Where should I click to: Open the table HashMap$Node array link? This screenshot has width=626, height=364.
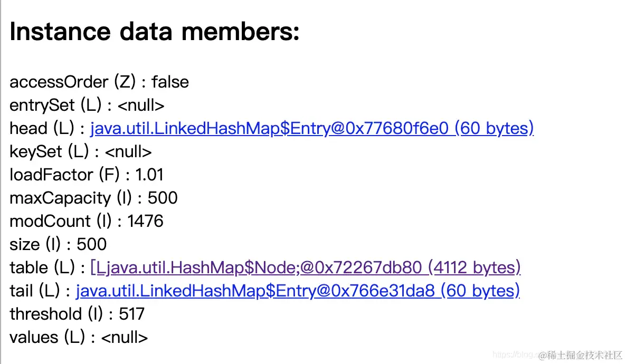306,267
